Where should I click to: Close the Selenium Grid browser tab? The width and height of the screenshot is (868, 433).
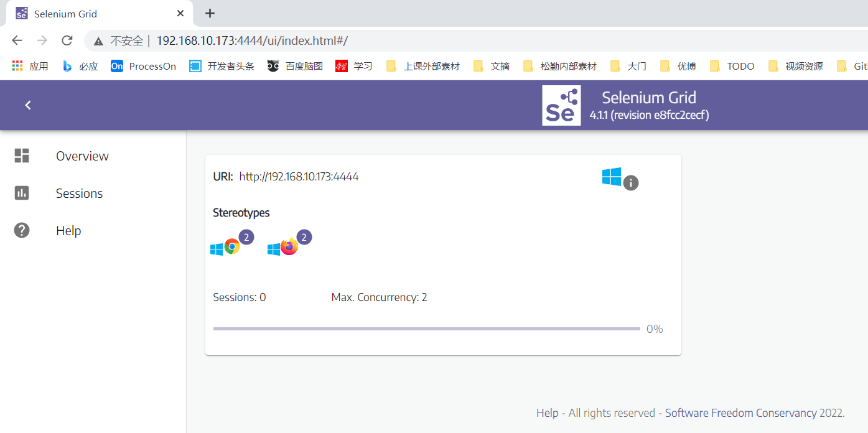pyautogui.click(x=180, y=14)
